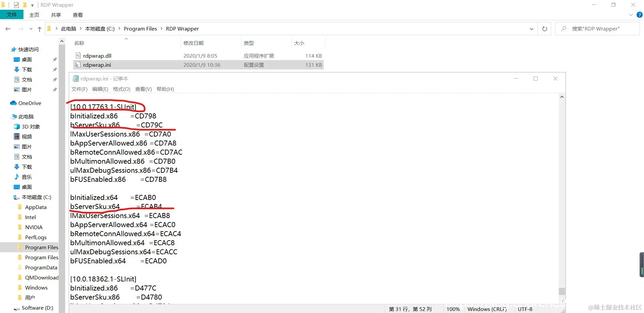Open the 文件 ribbon tab

tap(12, 15)
